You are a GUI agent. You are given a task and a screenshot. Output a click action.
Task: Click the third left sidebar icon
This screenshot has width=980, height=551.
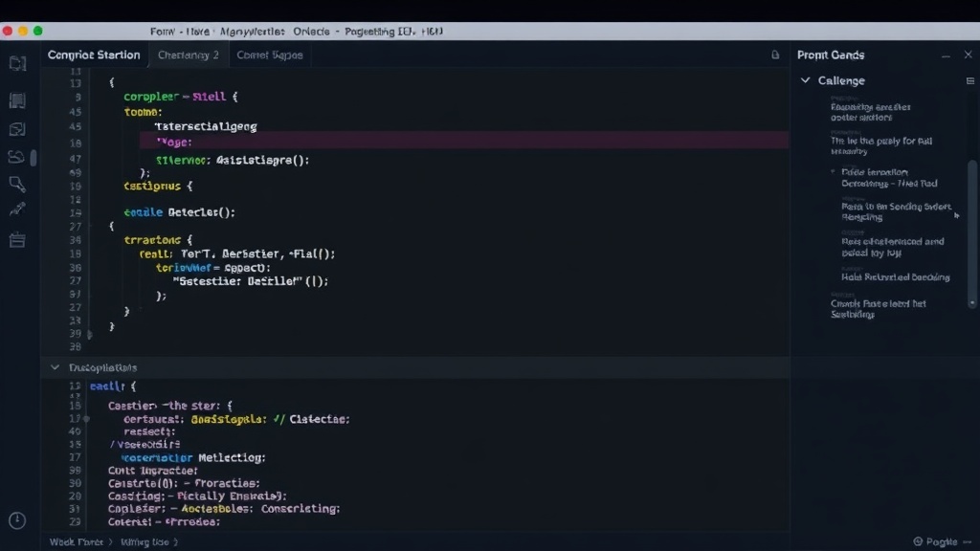(17, 129)
